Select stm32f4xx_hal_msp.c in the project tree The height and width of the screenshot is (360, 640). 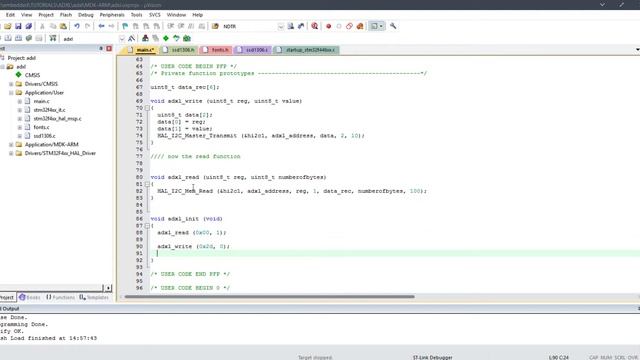tap(58, 118)
